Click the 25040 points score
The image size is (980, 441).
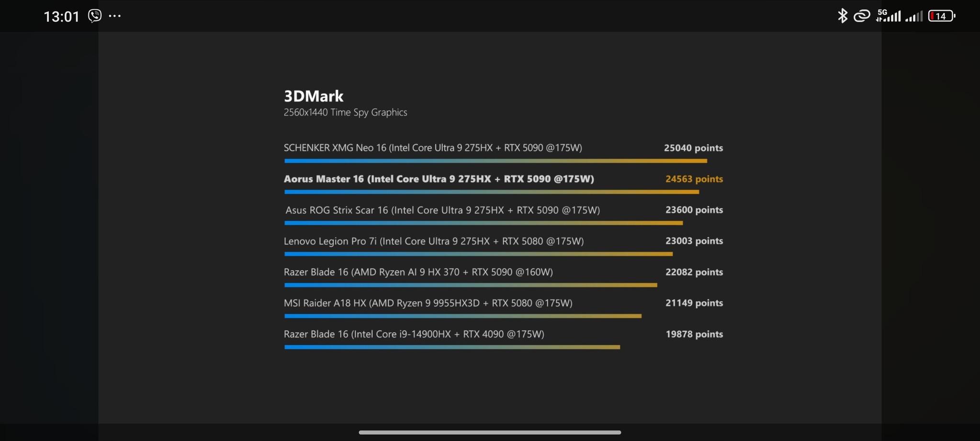(x=693, y=148)
